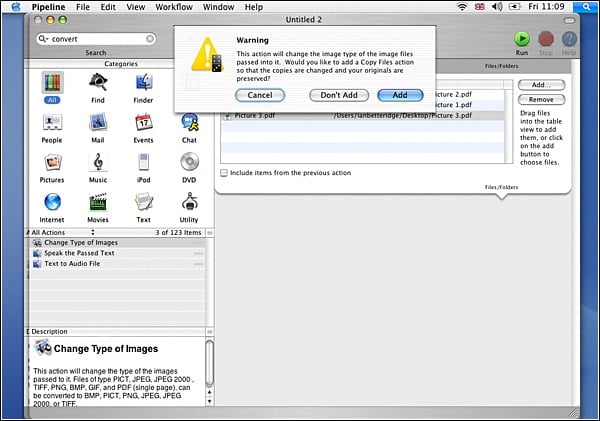Viewport: 600px width, 421px height.
Task: Select the Chat category icon
Action: point(189,123)
